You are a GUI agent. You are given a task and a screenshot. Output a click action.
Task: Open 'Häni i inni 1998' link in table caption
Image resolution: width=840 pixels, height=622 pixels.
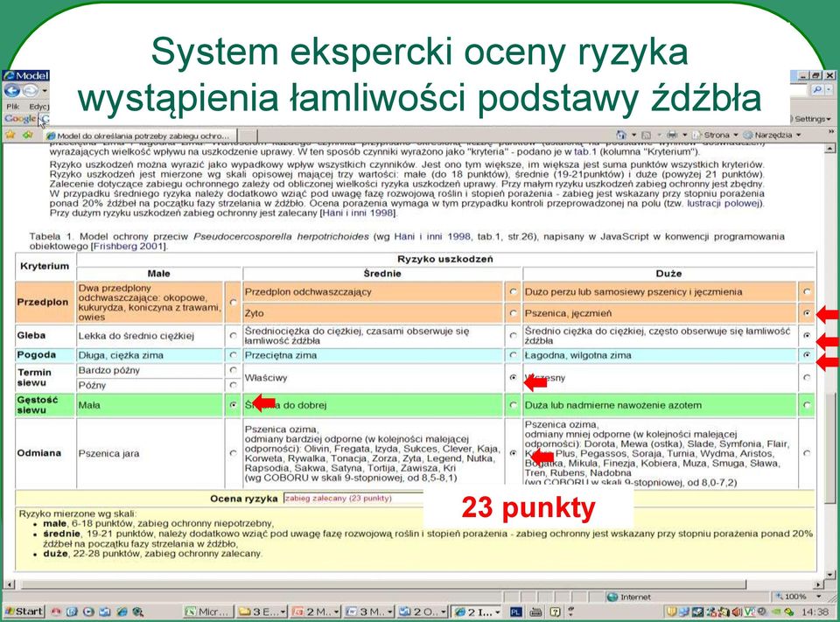click(x=432, y=236)
